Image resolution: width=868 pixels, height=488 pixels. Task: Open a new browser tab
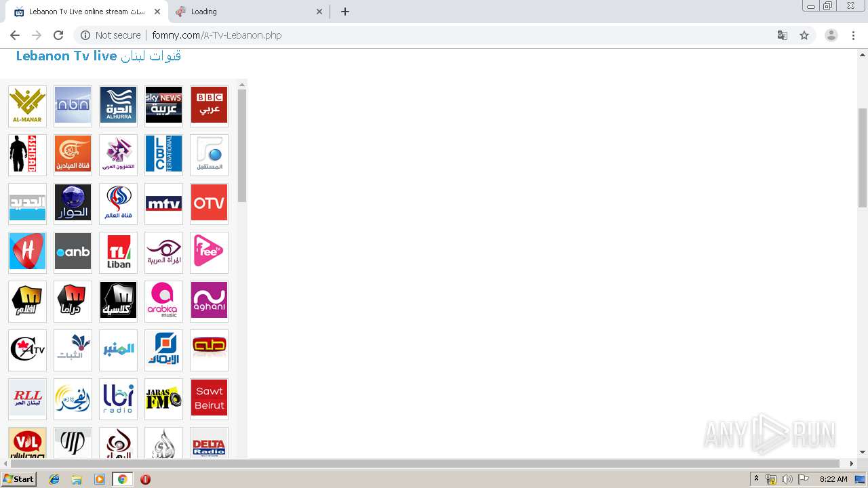[x=345, y=12]
